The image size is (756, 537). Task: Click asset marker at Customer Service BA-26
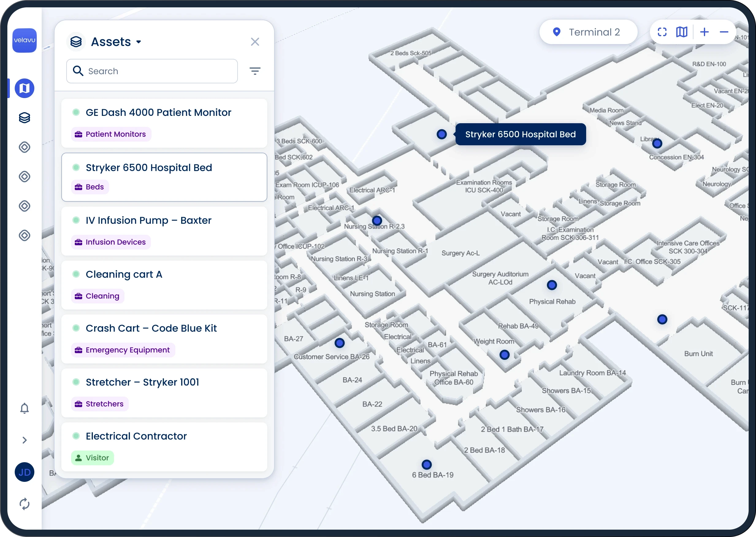click(x=340, y=343)
